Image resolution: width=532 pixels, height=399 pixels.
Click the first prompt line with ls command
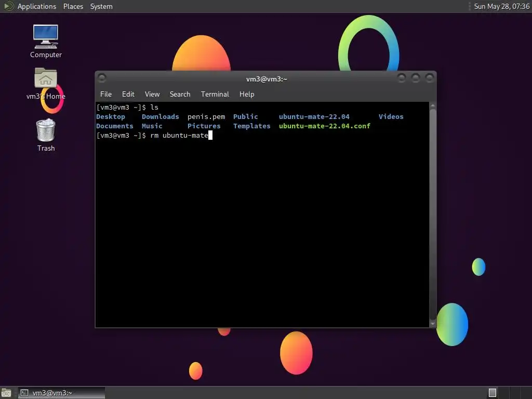pos(127,108)
